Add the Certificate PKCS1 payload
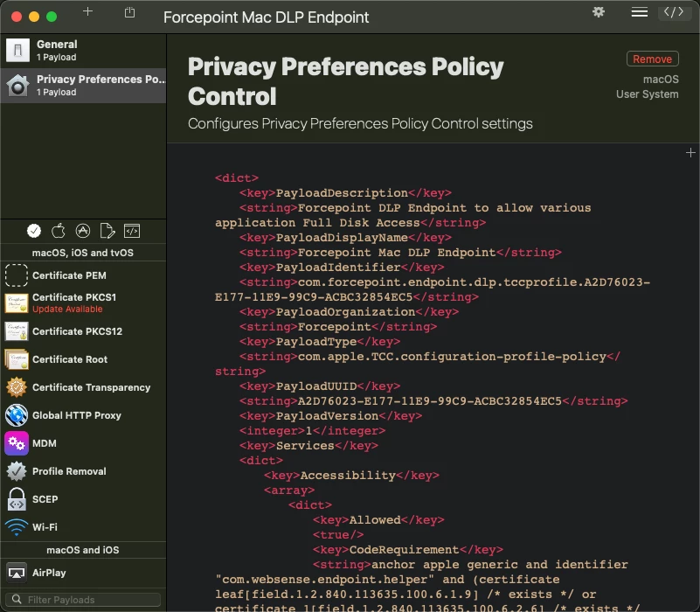Screen dimensions: 700x612 tap(84, 303)
